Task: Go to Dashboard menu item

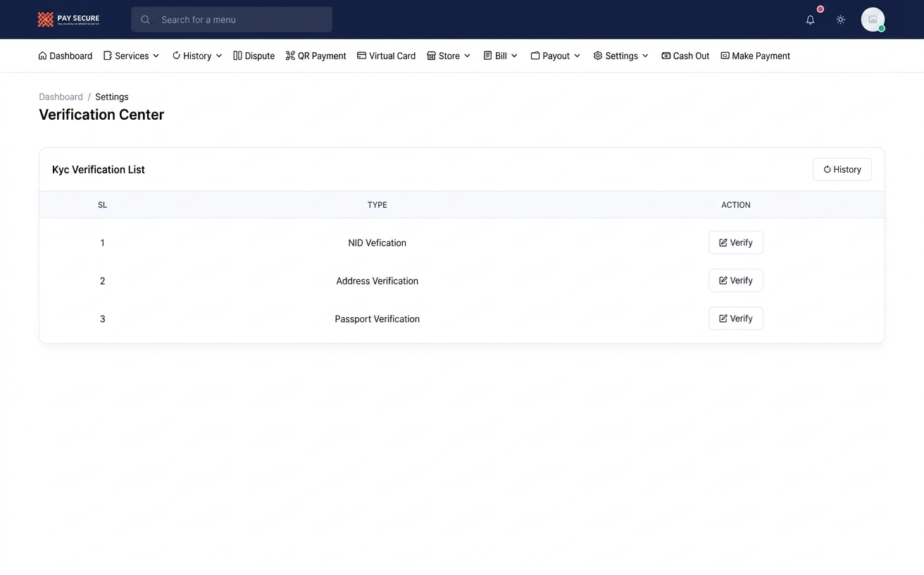Action: click(x=65, y=56)
